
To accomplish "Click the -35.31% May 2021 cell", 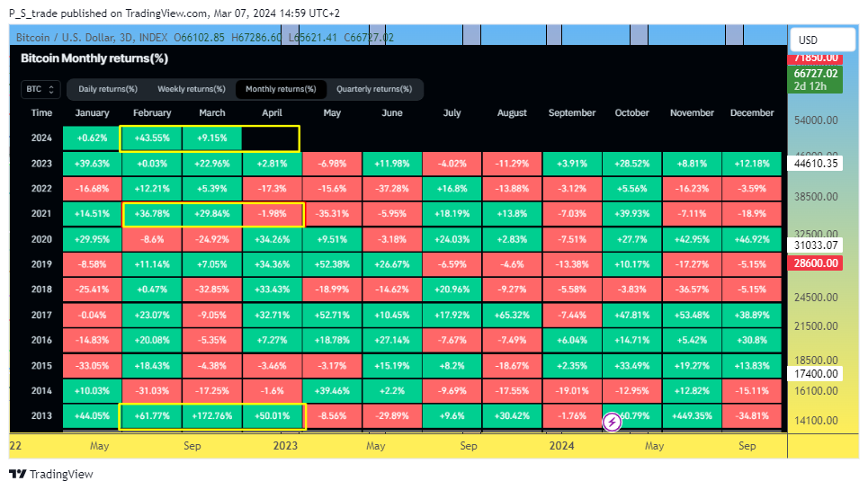I will [332, 213].
